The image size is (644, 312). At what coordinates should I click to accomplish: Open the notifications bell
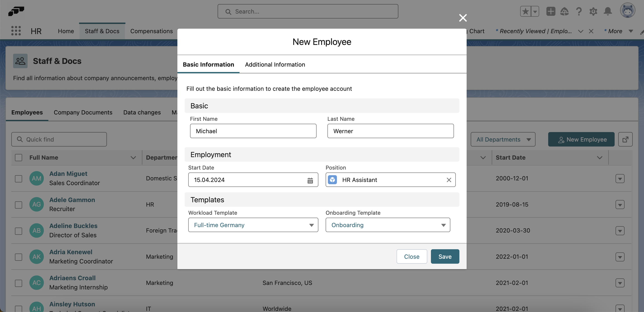pyautogui.click(x=608, y=11)
